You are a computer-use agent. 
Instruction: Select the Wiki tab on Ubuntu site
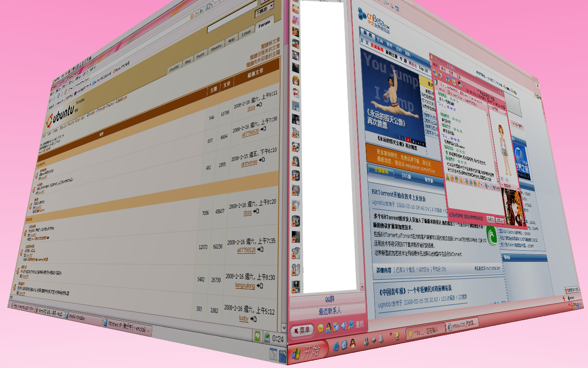pyautogui.click(x=232, y=40)
